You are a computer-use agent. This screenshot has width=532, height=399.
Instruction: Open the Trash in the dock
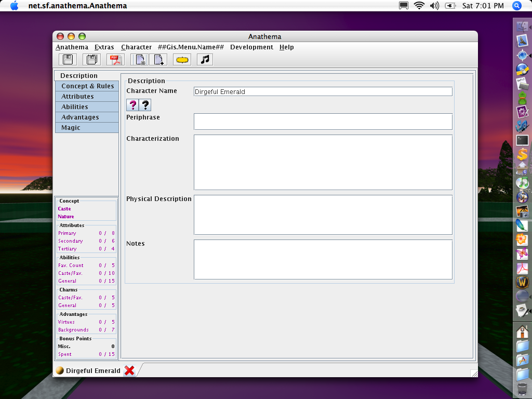pos(523,389)
